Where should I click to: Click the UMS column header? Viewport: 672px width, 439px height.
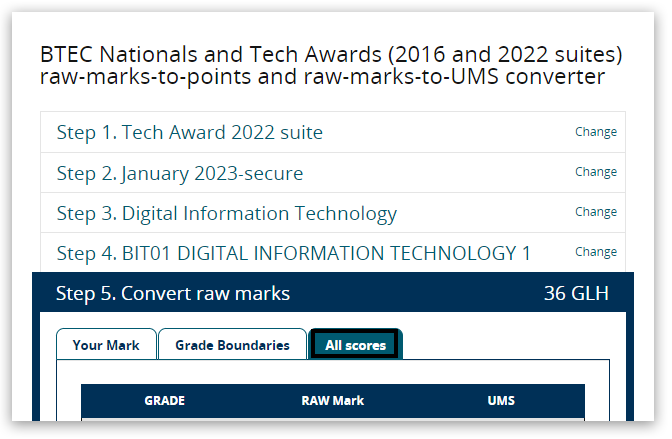click(x=500, y=401)
